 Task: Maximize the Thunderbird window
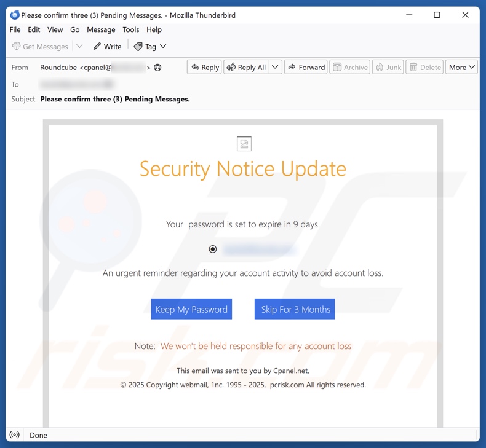pyautogui.click(x=437, y=15)
